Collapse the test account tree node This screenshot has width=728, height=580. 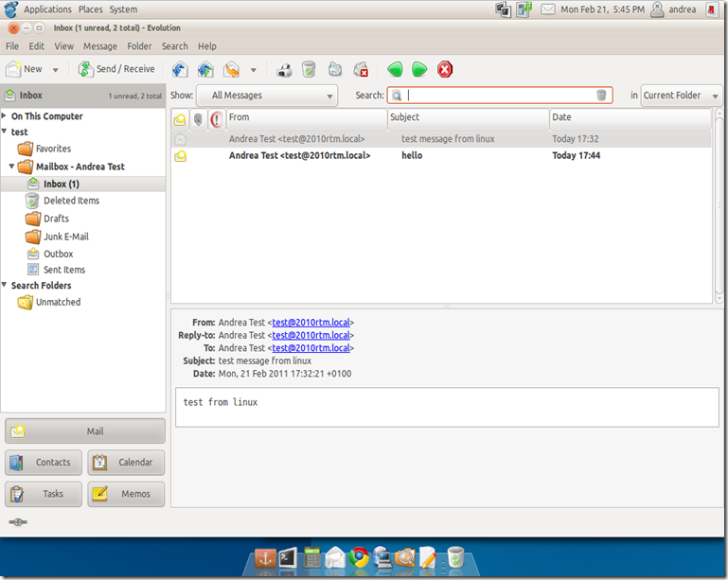[x=4, y=132]
